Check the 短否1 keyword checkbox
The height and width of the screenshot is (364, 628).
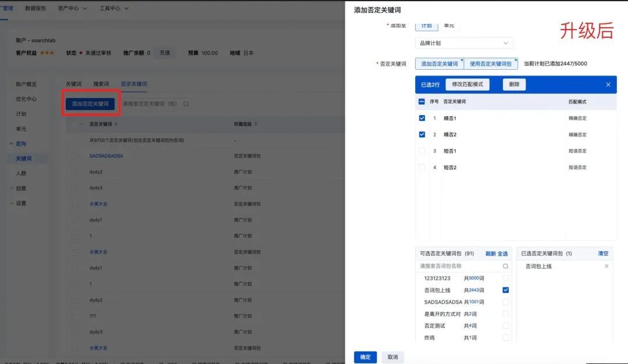pyautogui.click(x=422, y=151)
